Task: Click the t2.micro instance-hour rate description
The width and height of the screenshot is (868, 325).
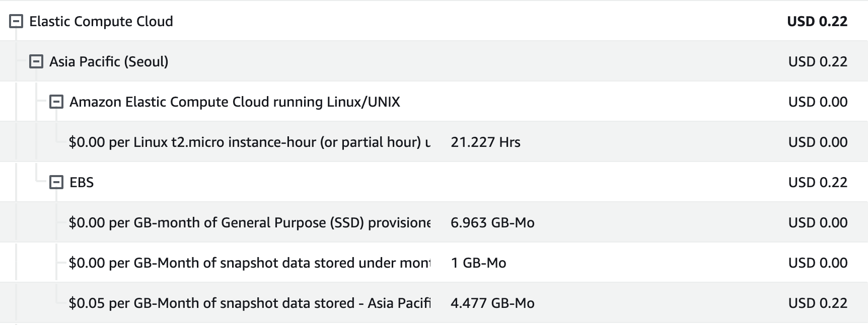Action: click(249, 142)
